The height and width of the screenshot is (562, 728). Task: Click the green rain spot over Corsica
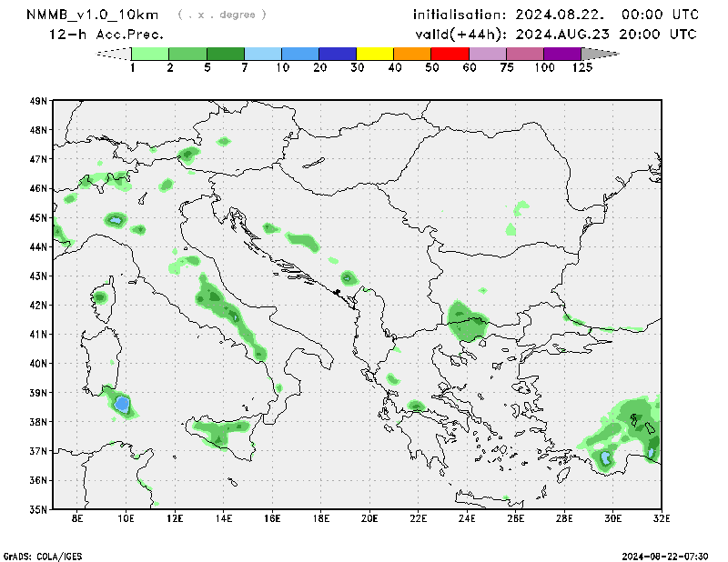click(100, 297)
